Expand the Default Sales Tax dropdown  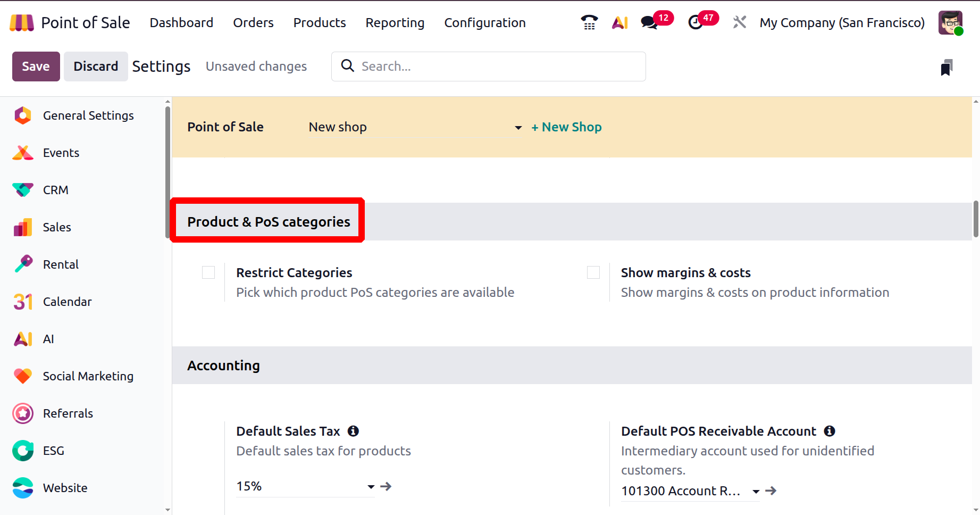point(371,486)
